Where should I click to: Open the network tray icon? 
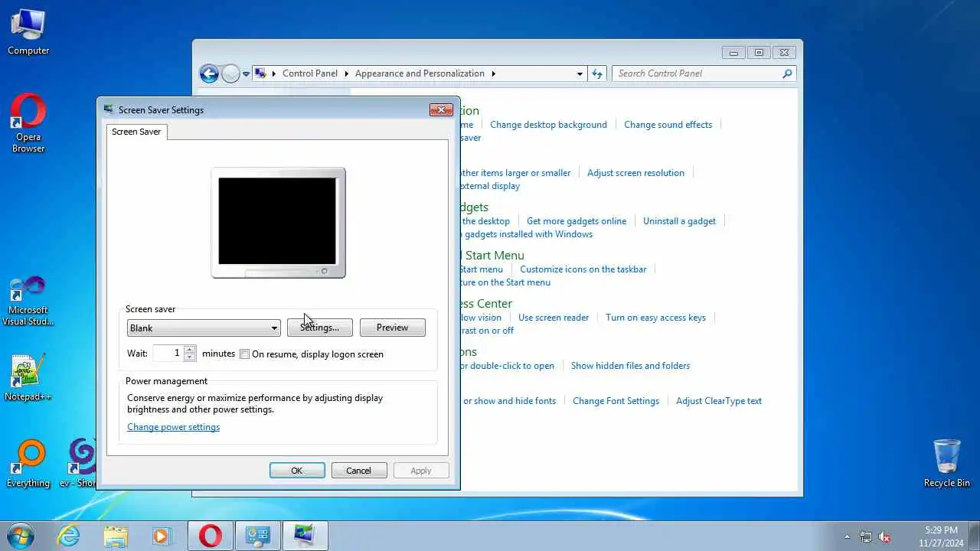tap(866, 536)
